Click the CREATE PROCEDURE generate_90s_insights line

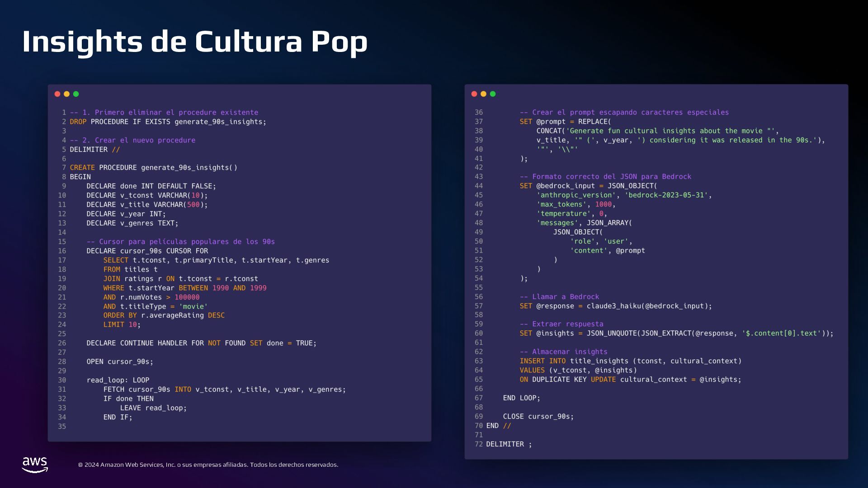[x=153, y=168]
